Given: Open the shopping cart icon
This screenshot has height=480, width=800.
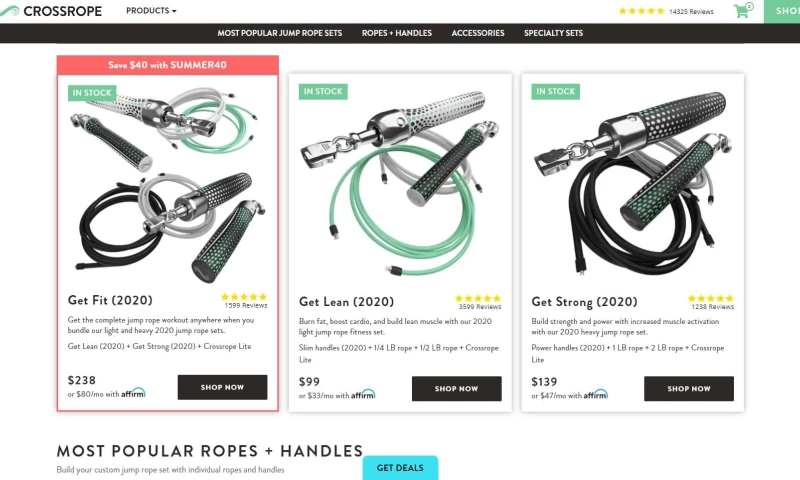Looking at the screenshot, I should coord(743,10).
